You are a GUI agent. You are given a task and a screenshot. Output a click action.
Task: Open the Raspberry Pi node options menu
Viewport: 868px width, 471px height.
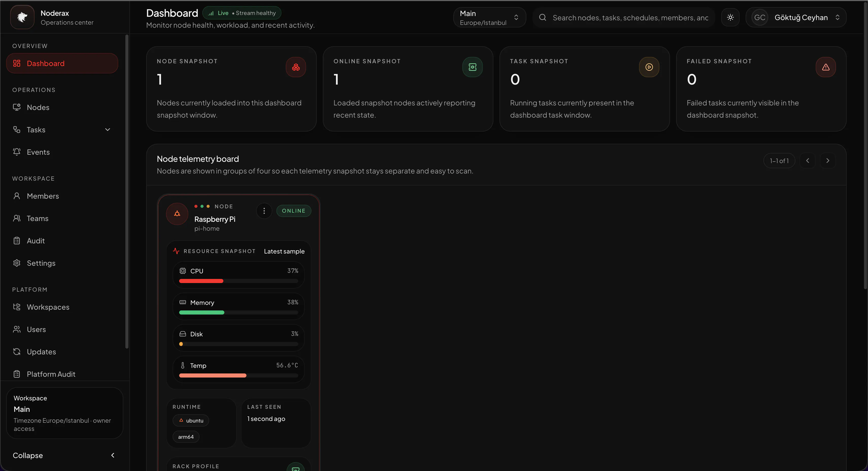click(x=264, y=211)
